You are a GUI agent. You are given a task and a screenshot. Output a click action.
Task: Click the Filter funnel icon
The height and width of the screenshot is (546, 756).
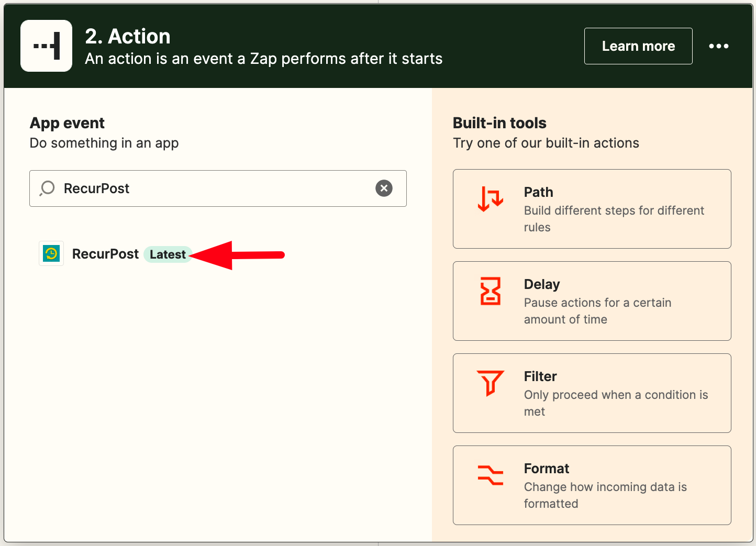(x=491, y=383)
